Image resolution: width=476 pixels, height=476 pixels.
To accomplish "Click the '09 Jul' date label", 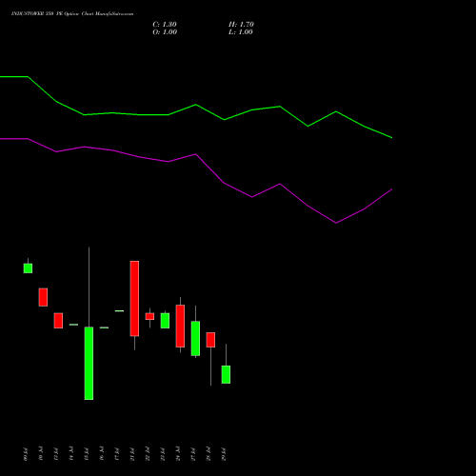I will [x=26, y=454].
